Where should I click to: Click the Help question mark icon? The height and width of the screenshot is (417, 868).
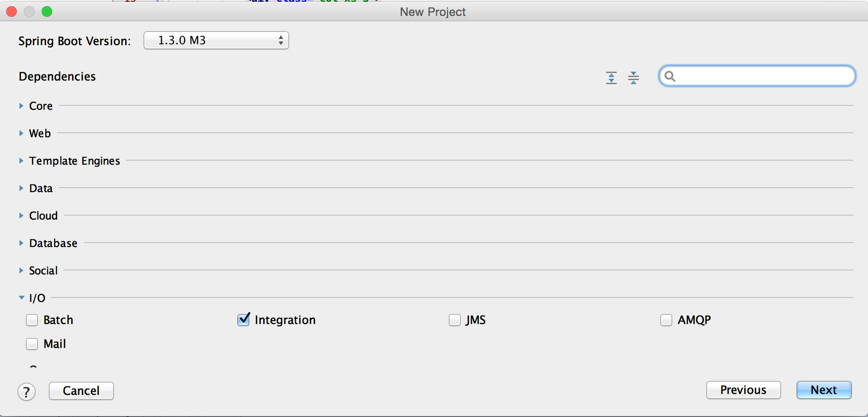coord(27,392)
